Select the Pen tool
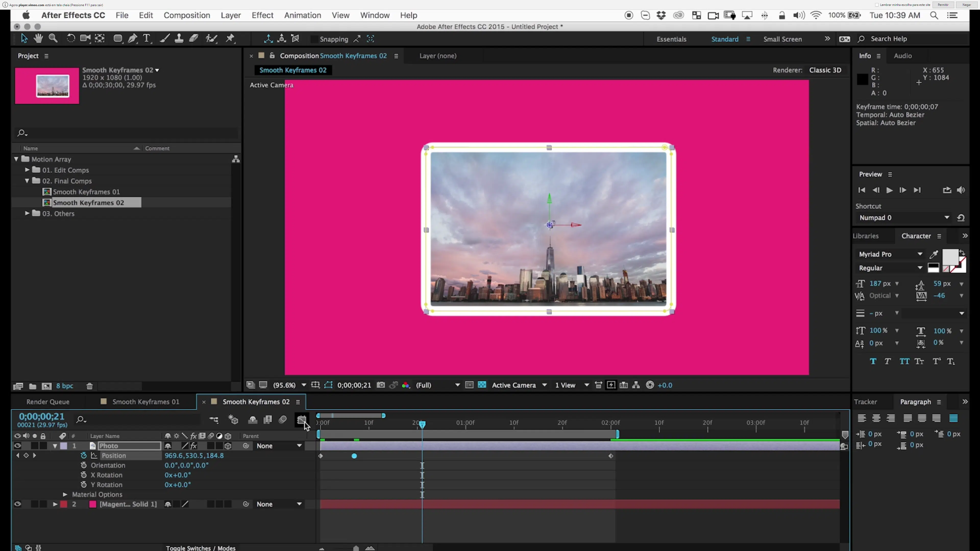 tap(132, 39)
